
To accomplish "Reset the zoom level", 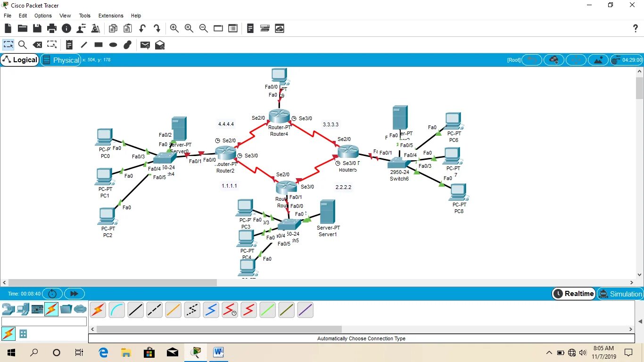I will [189, 28].
